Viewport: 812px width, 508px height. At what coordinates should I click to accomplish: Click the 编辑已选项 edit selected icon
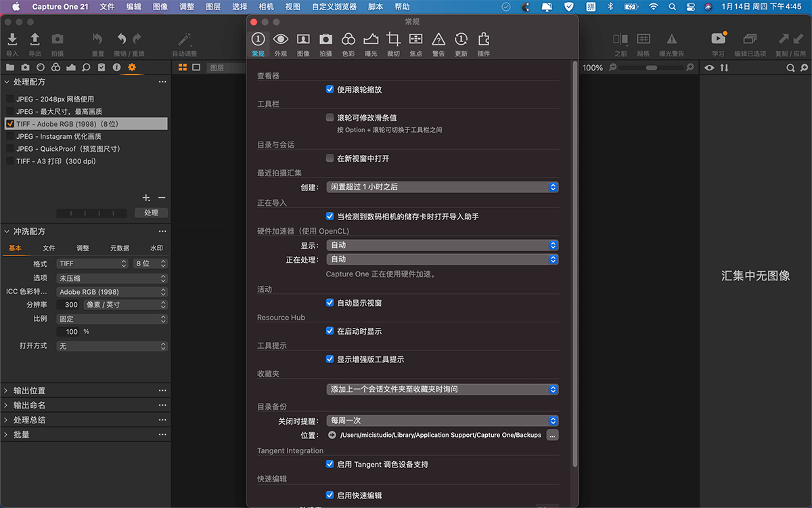(x=750, y=40)
